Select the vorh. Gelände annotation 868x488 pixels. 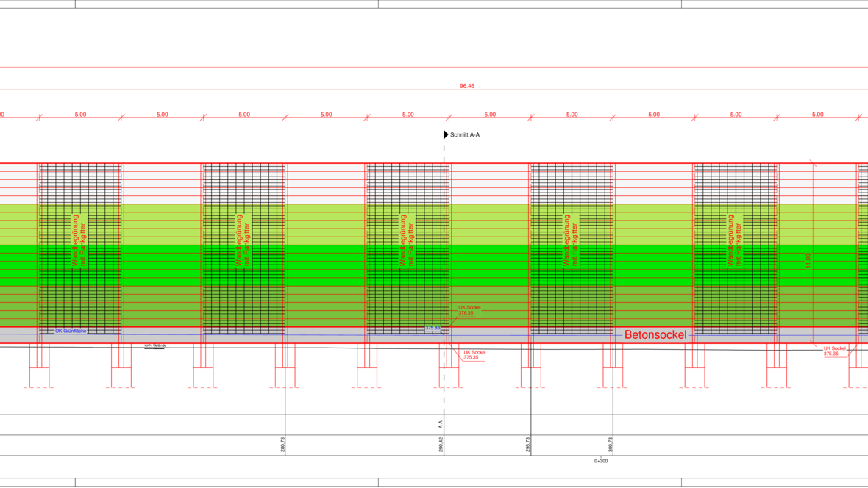(154, 345)
